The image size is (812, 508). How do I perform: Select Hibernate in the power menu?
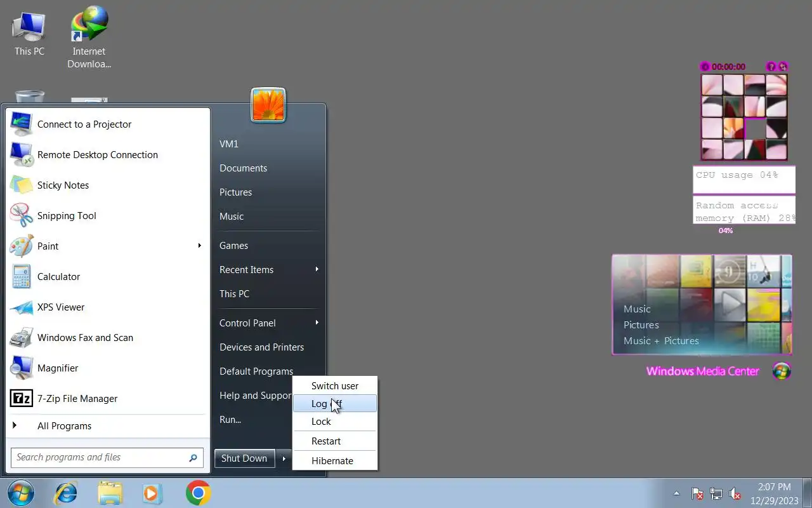[335, 460]
